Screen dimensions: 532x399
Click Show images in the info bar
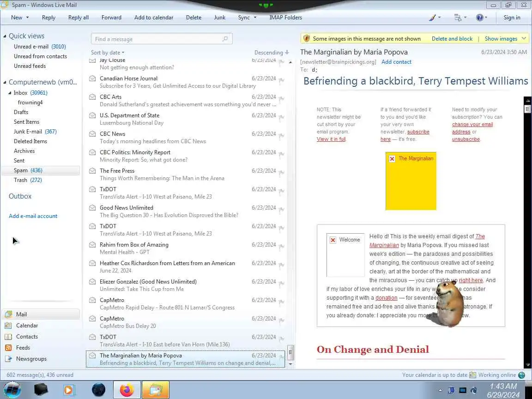(501, 39)
